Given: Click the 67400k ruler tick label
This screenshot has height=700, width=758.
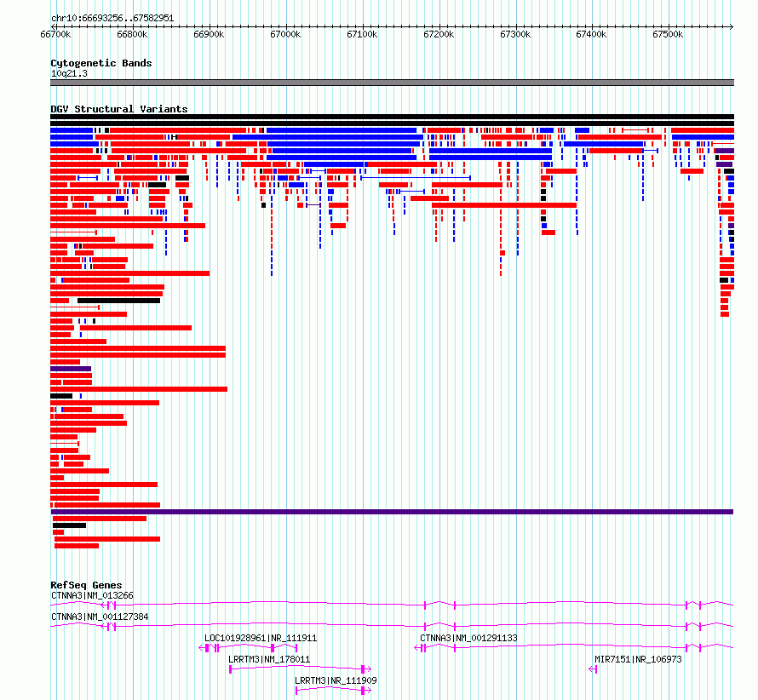Looking at the screenshot, I should [591, 34].
